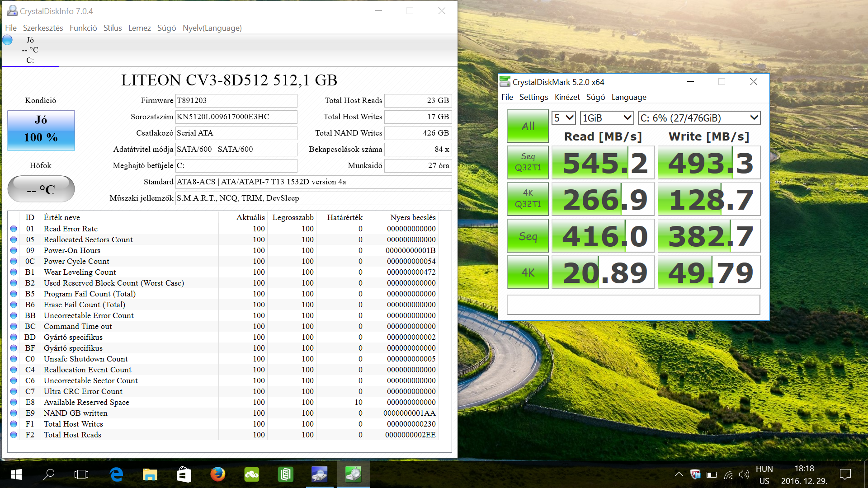
Task: Click status dot for Ultra CRC Error Count
Action: pyautogui.click(x=14, y=391)
